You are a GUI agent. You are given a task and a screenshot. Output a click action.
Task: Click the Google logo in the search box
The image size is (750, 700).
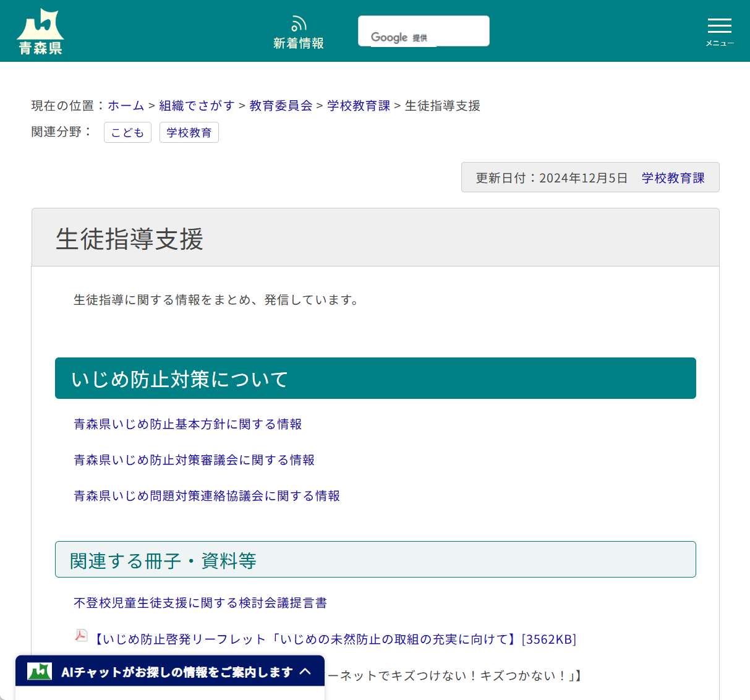[x=389, y=37]
